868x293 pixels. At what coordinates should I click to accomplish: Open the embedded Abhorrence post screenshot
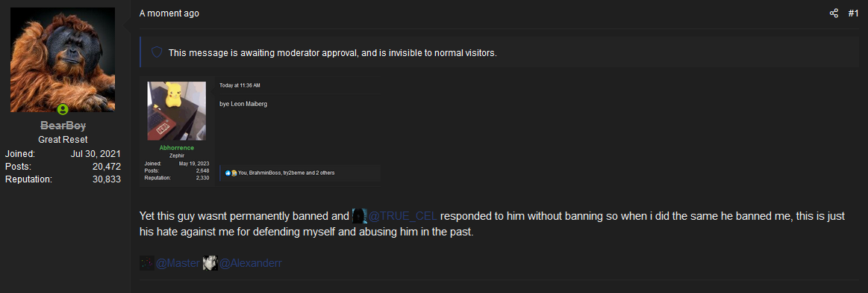(x=260, y=132)
